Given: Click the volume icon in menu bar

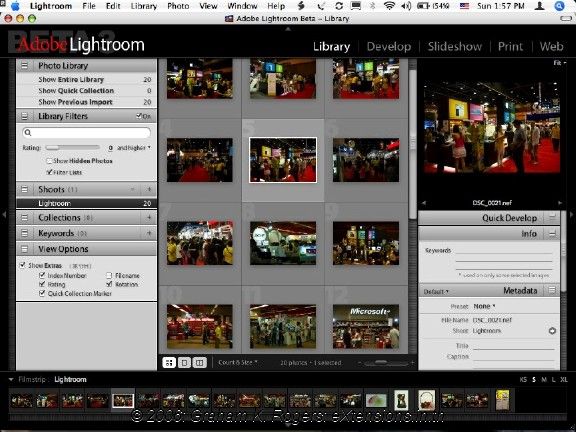Looking at the screenshot, I should 406,6.
